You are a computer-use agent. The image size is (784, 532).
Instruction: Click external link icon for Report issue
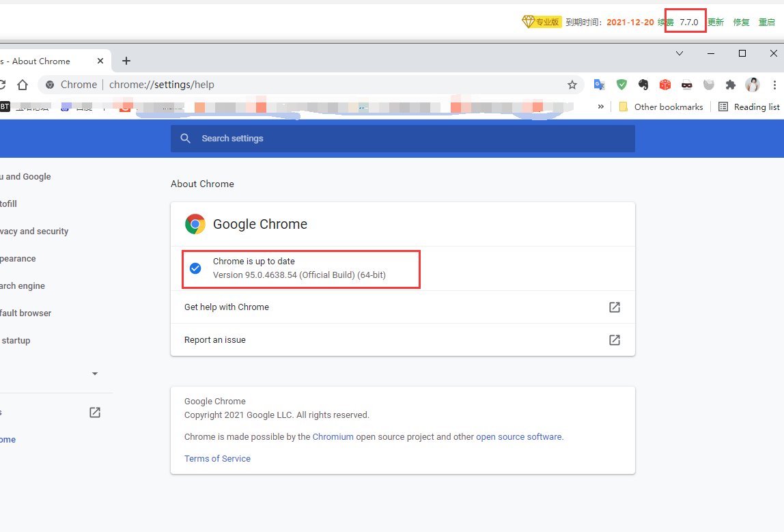coord(615,340)
